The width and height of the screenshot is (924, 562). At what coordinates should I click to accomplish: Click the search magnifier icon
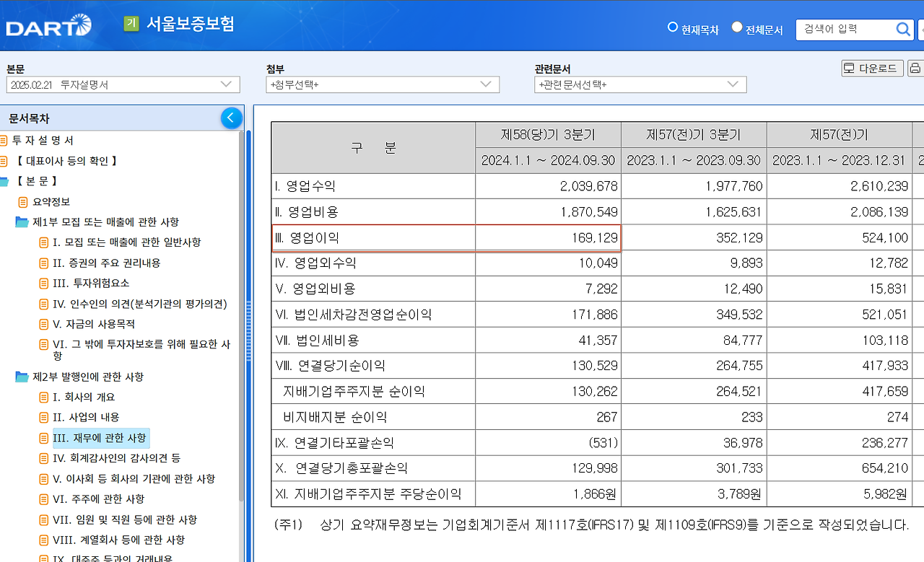pyautogui.click(x=902, y=29)
